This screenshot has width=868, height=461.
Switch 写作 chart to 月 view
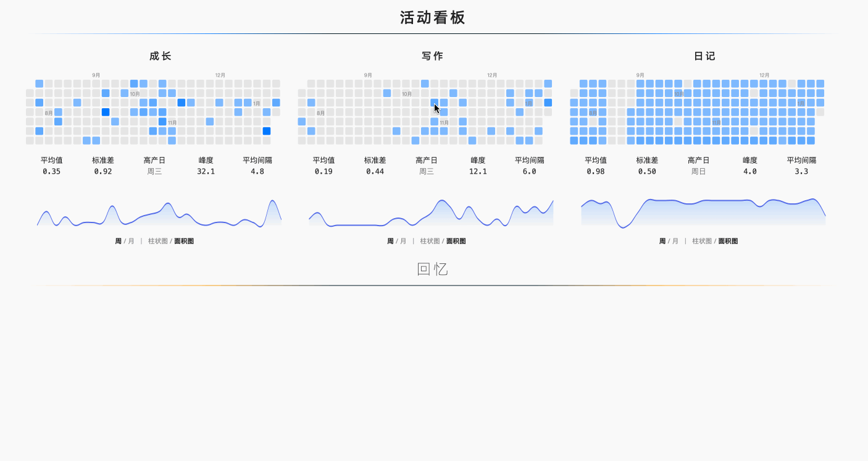(x=403, y=242)
